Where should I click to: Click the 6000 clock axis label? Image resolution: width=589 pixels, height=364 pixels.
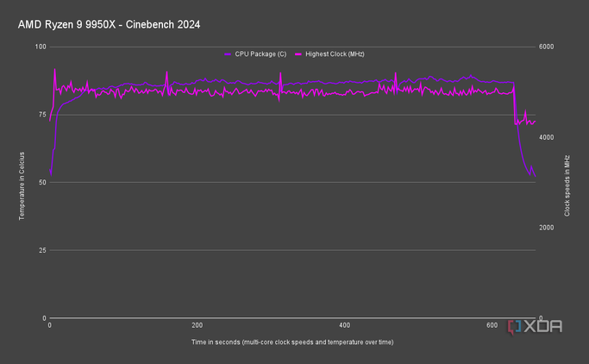[x=546, y=47]
